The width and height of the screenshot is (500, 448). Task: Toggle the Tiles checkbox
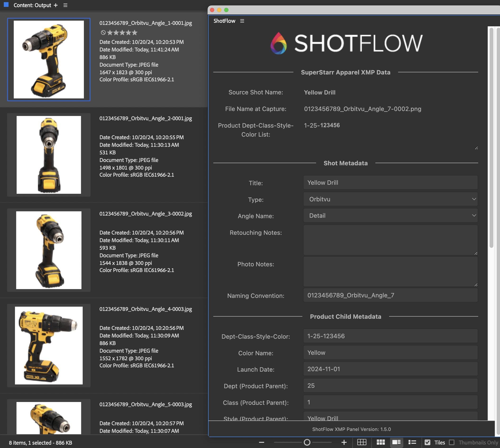click(427, 442)
